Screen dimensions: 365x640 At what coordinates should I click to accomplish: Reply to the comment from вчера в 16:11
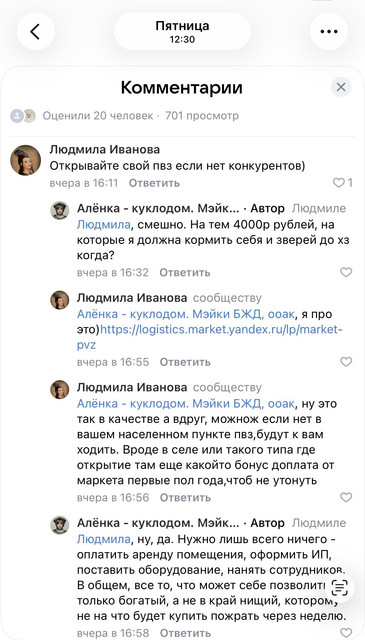154,183
